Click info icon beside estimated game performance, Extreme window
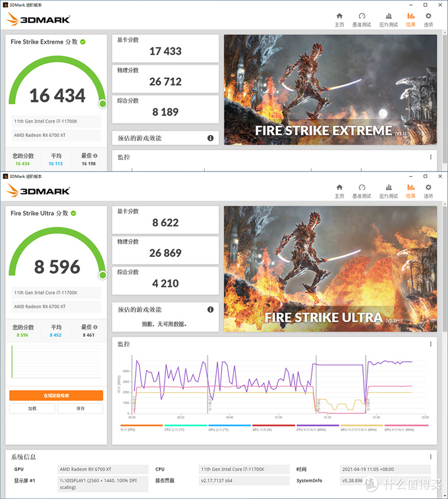Image resolution: width=448 pixels, height=499 pixels. (210, 138)
